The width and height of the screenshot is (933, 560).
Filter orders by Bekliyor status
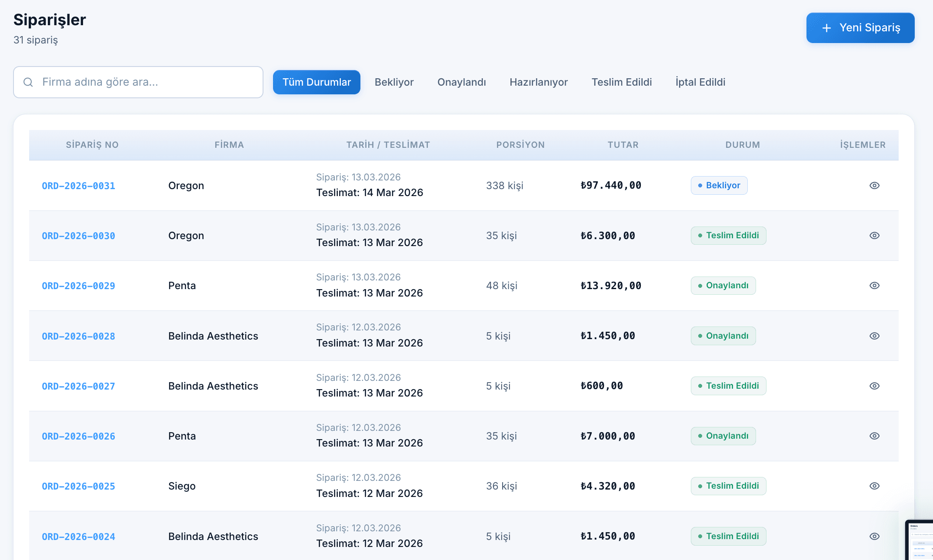pyautogui.click(x=394, y=82)
